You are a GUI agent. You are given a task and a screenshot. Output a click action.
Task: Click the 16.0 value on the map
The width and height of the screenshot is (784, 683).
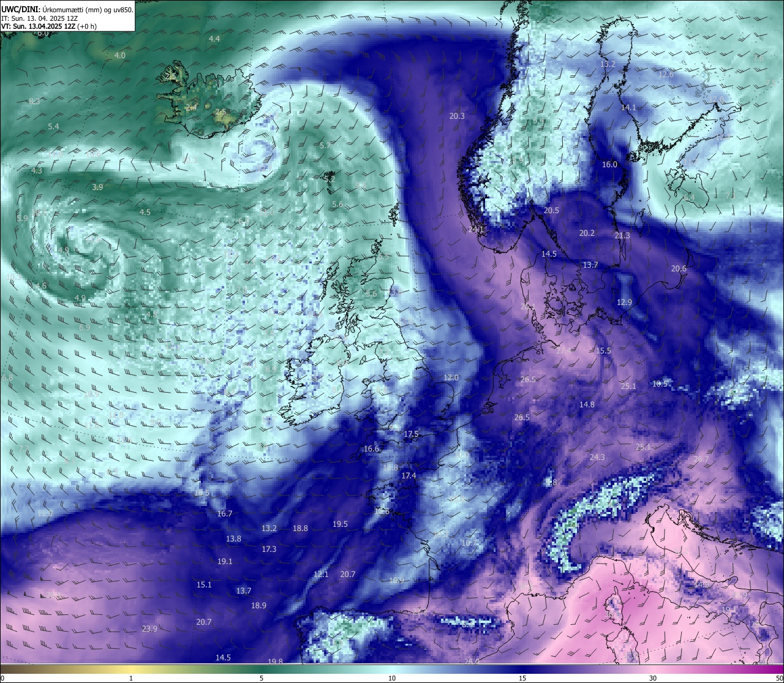tap(609, 164)
